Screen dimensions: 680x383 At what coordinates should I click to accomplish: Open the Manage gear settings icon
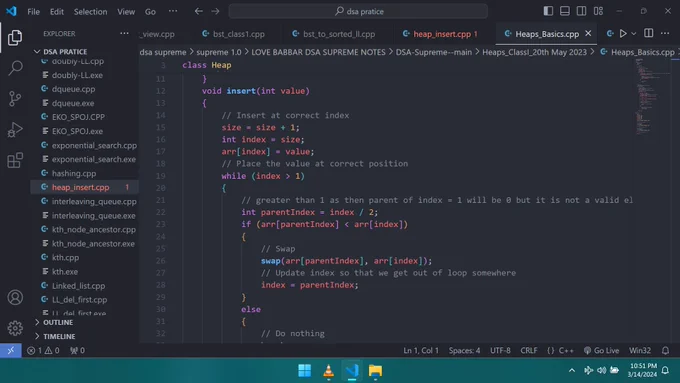(x=15, y=328)
